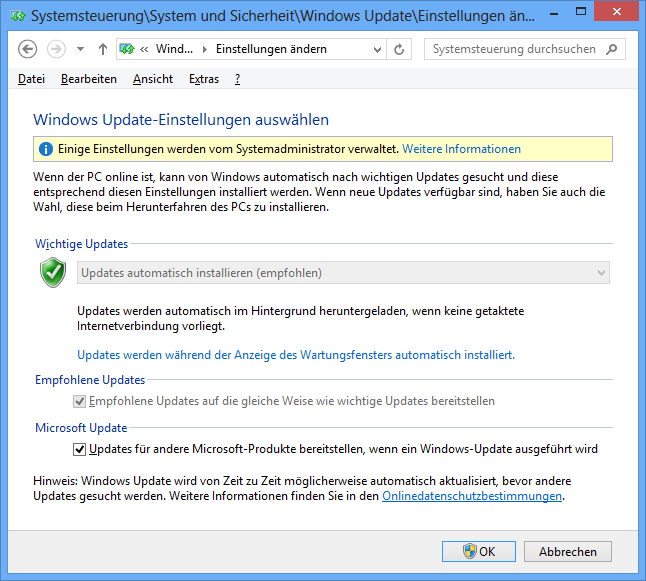646x581 pixels.
Task: Open the Bearbeiten menu
Action: pyautogui.click(x=89, y=79)
